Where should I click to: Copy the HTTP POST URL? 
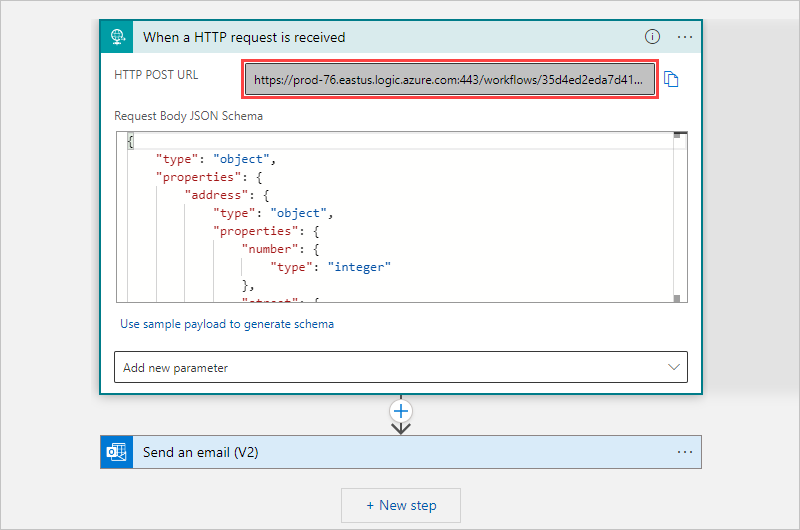(x=672, y=80)
